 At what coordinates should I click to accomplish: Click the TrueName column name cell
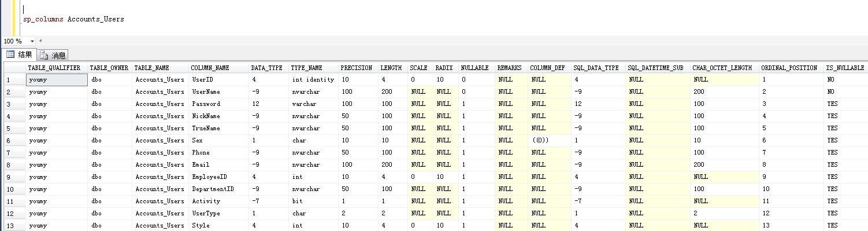tap(218, 129)
